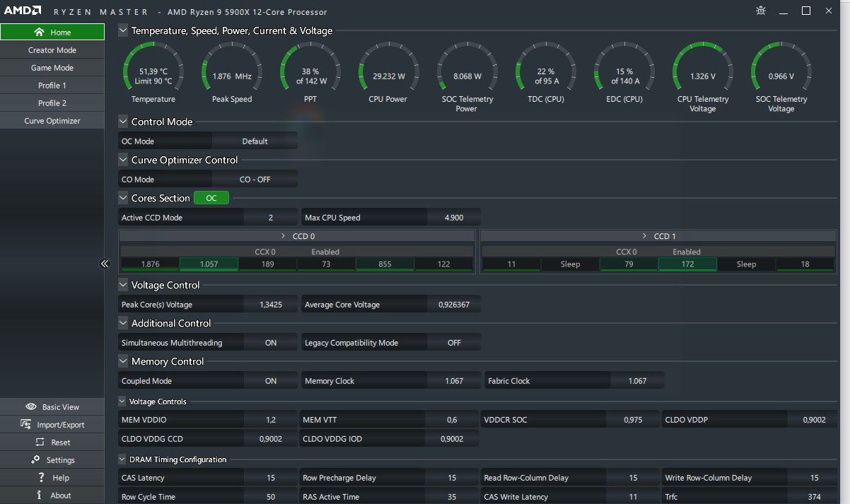Screen dimensions: 850x504
Task: Collapse the Voltage Controls subsection
Action: coord(122,402)
